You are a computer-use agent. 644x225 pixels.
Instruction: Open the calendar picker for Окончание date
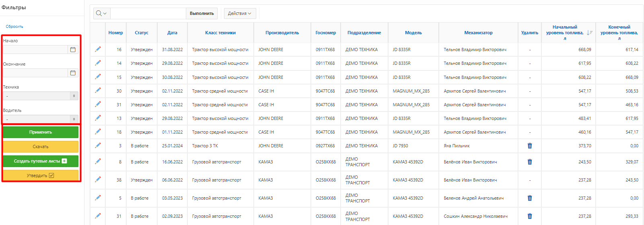click(x=73, y=73)
